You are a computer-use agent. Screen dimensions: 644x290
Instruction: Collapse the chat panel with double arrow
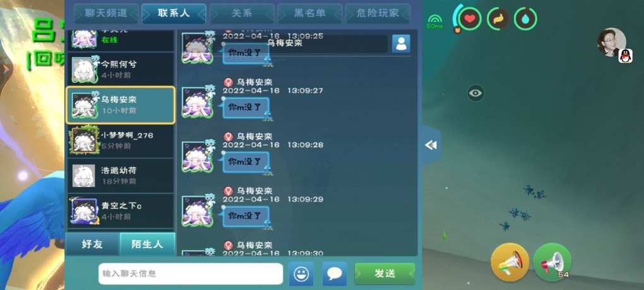431,145
